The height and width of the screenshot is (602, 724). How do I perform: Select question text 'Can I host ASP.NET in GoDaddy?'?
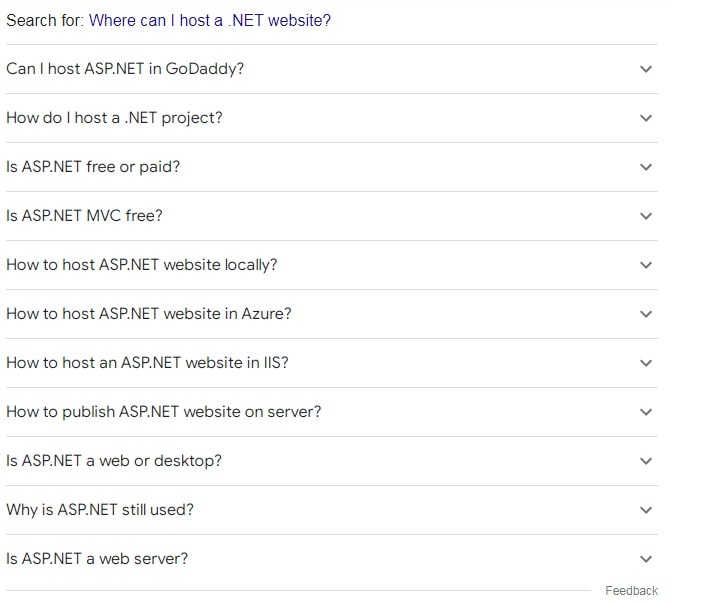[125, 69]
